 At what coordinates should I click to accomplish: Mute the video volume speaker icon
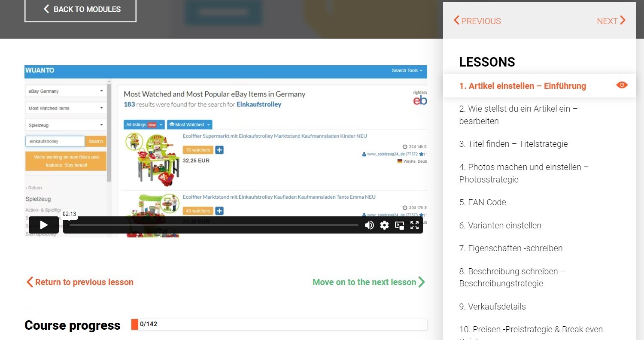point(369,225)
